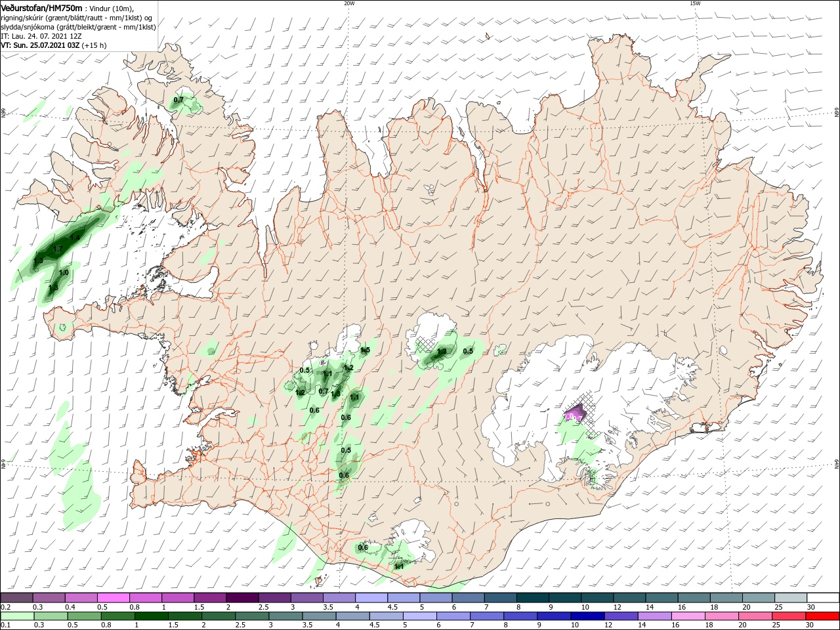Click the crimson 25 swatch, bottom legend row
The width and height of the screenshot is (840, 630).
coord(789,616)
